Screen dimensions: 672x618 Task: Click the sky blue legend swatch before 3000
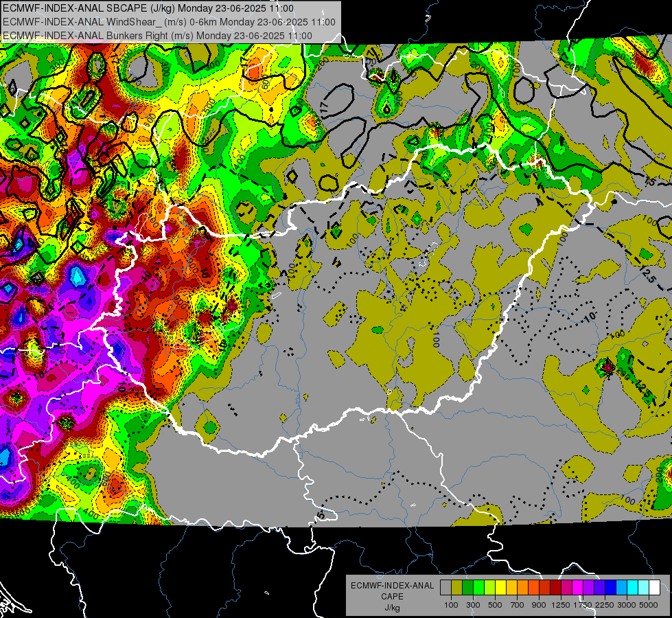(x=621, y=587)
